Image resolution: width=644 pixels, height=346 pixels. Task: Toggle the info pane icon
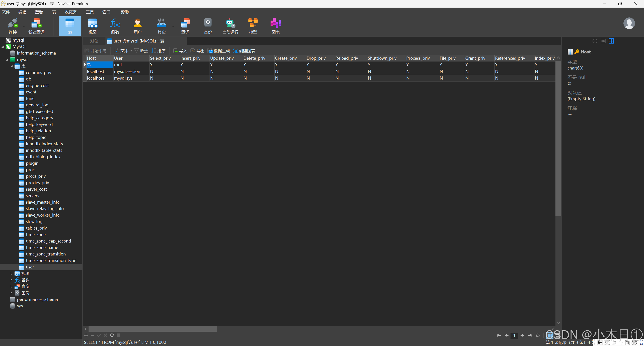(595, 41)
